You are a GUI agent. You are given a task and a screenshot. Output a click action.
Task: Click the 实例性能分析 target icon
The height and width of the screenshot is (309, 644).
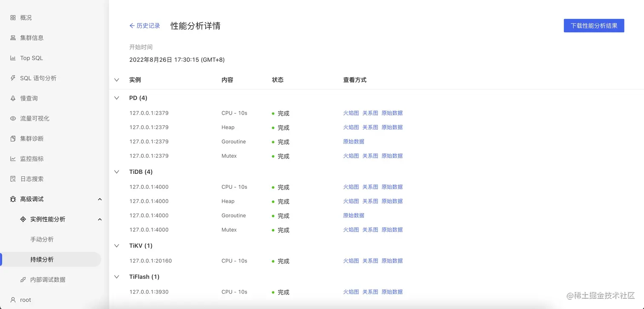click(x=23, y=219)
